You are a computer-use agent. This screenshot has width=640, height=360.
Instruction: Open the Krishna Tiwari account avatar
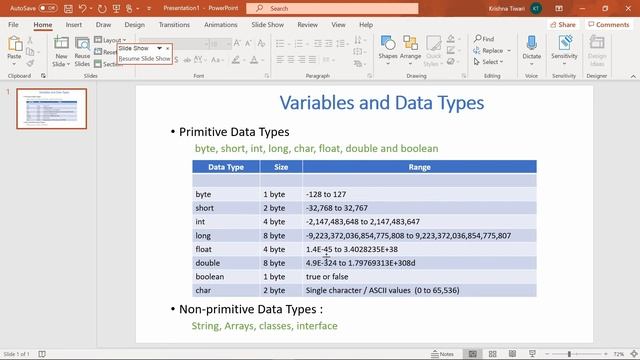click(x=536, y=8)
